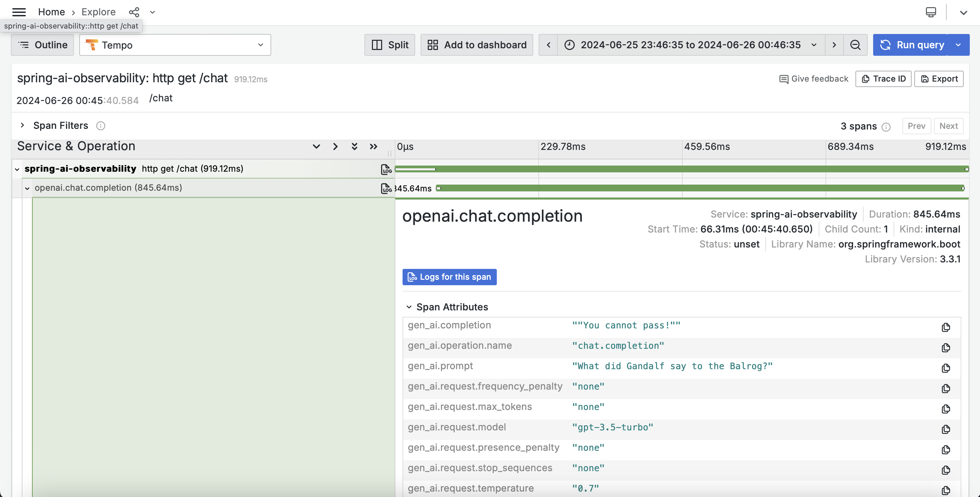The image size is (980, 497).
Task: Copy the gen_ai.prompt value
Action: click(x=946, y=368)
